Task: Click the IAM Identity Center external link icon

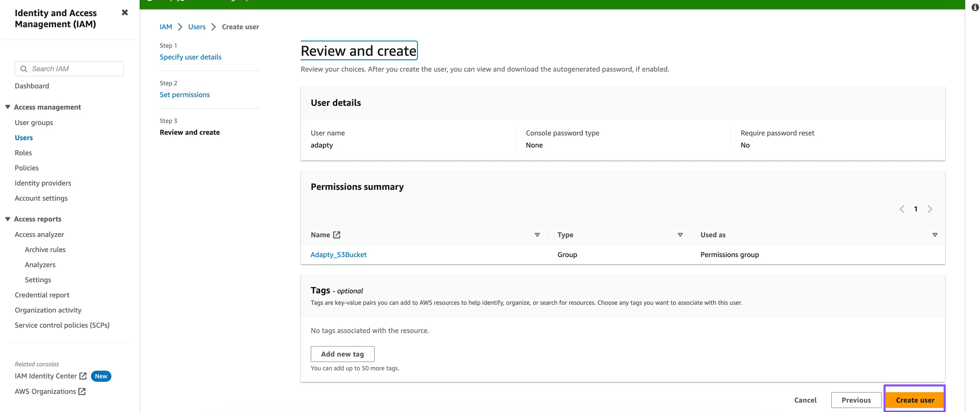Action: click(83, 376)
